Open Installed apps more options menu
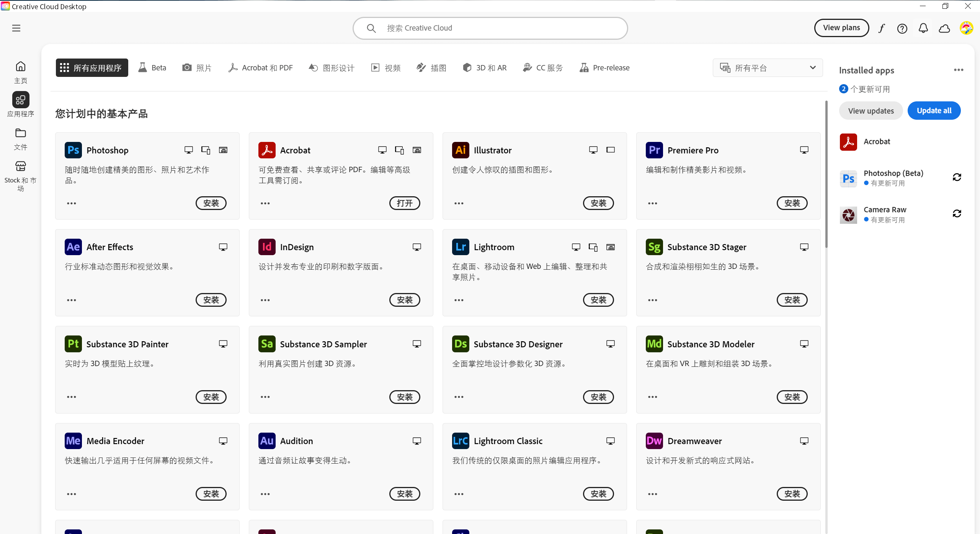This screenshot has width=980, height=534. tap(958, 70)
